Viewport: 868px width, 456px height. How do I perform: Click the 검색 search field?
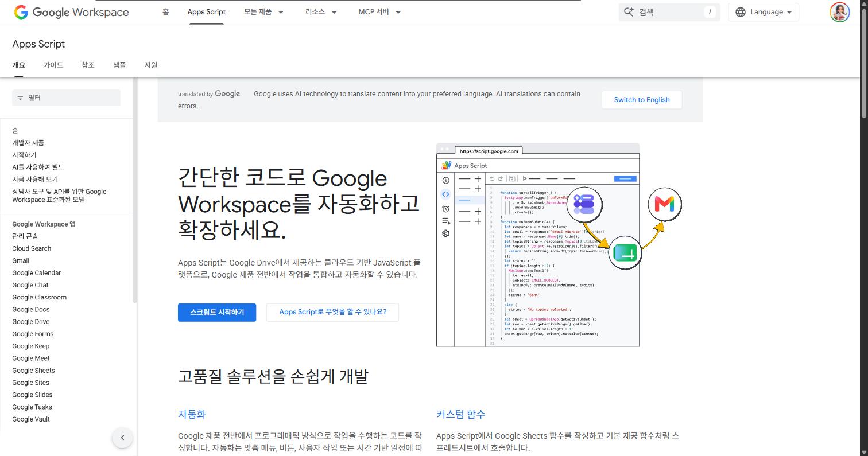click(x=669, y=12)
